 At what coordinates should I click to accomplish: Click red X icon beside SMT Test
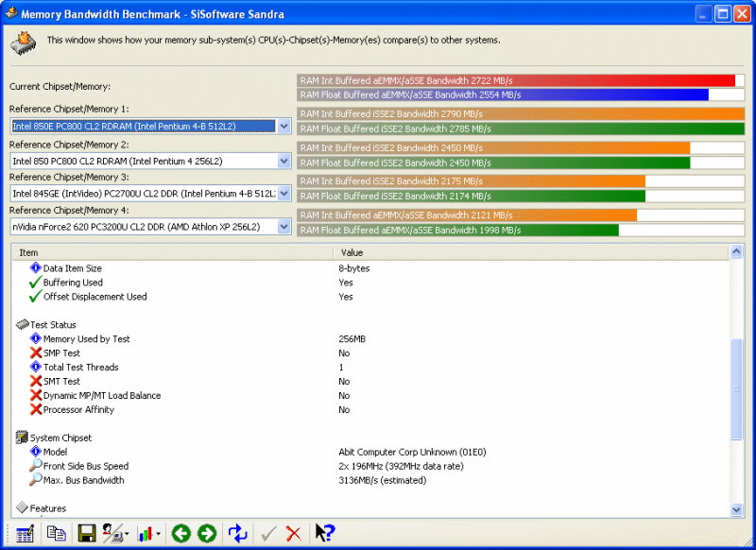(36, 381)
